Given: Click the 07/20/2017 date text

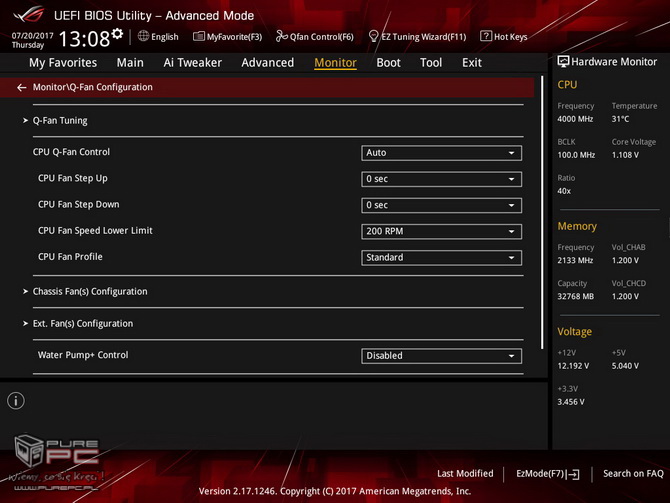Looking at the screenshot, I should pos(32,35).
